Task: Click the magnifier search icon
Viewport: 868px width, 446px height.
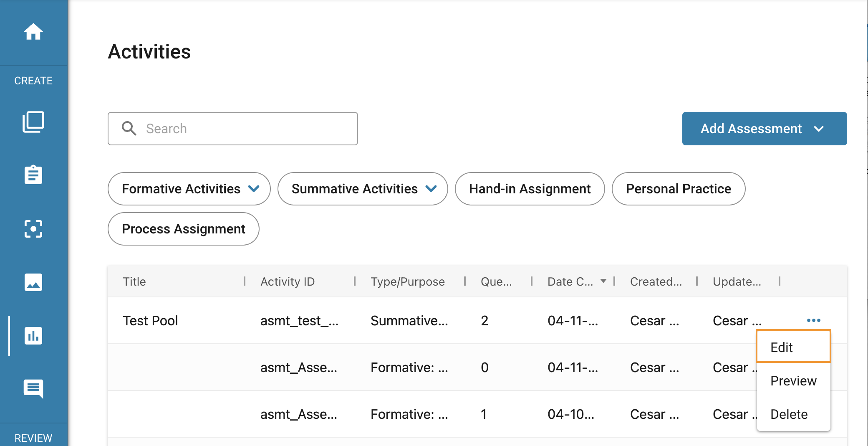Action: (129, 129)
